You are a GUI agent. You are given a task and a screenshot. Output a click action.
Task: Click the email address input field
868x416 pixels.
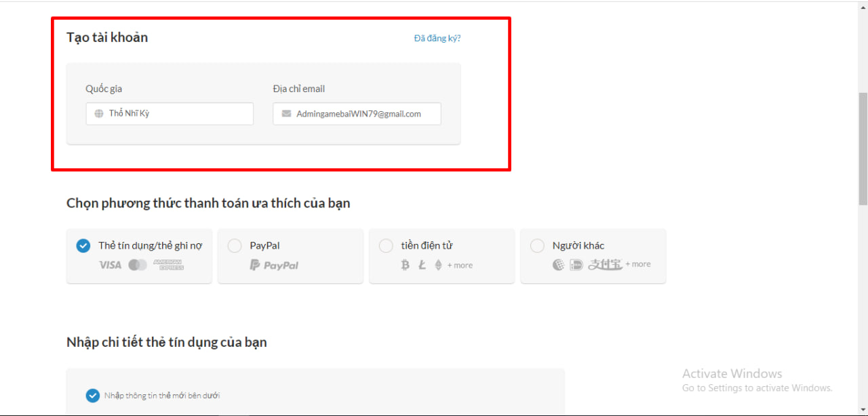pos(357,113)
